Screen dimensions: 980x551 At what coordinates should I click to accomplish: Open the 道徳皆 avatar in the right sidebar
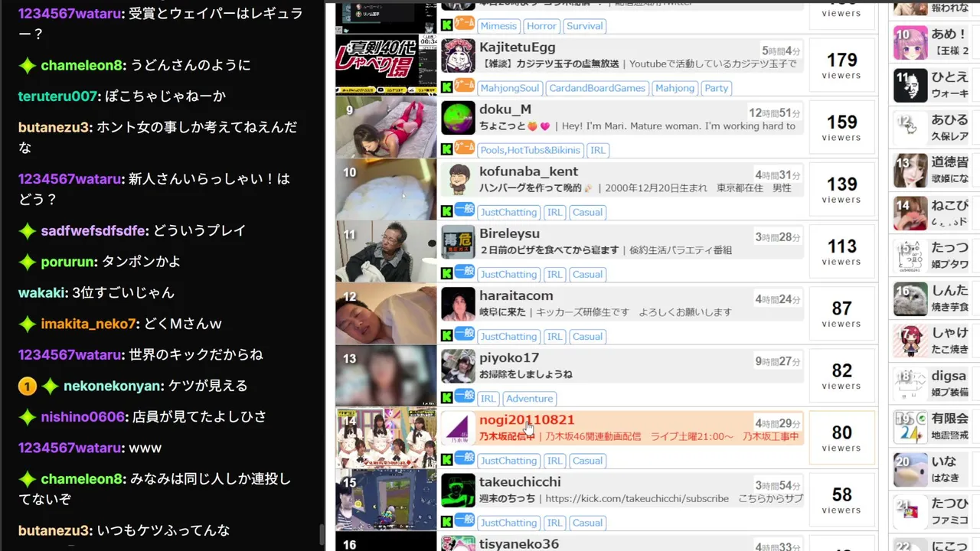click(x=910, y=171)
